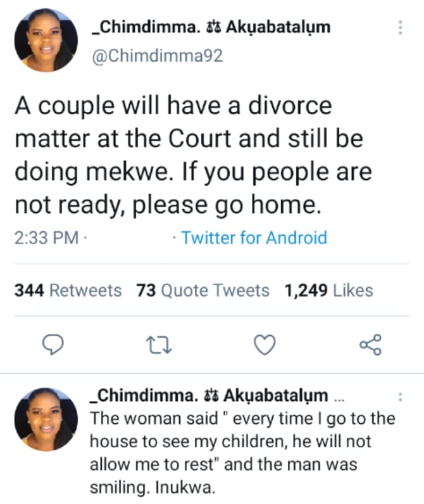Show the 73 Quote Tweets
The height and width of the screenshot is (504, 424).
(203, 291)
